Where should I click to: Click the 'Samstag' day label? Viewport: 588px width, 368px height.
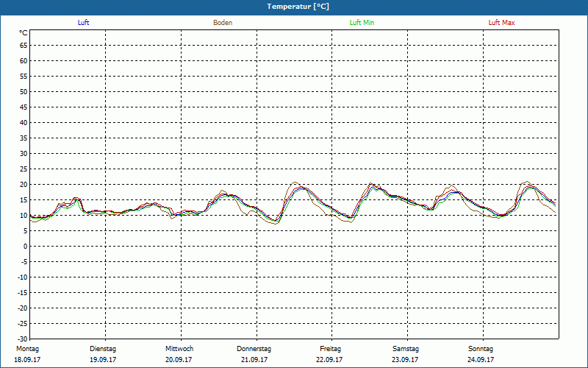click(x=406, y=349)
